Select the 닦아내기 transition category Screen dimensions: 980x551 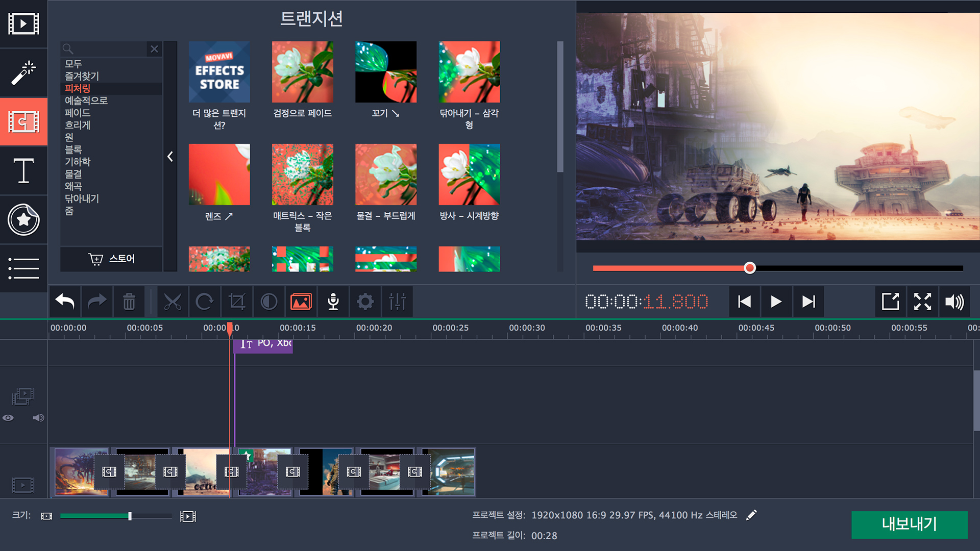(x=82, y=198)
